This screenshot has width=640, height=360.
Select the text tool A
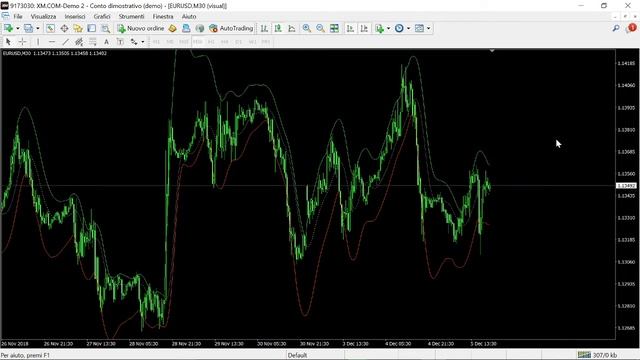(106, 42)
